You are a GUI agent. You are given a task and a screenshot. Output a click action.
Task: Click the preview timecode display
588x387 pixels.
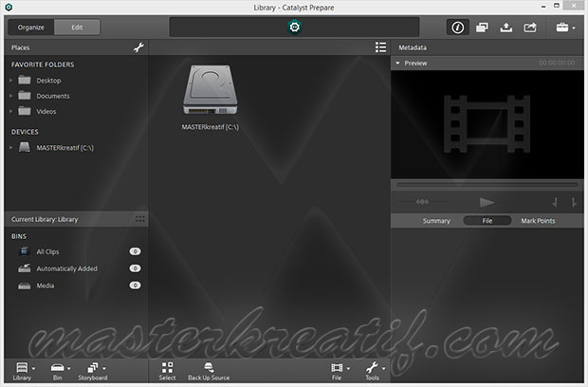tap(557, 63)
